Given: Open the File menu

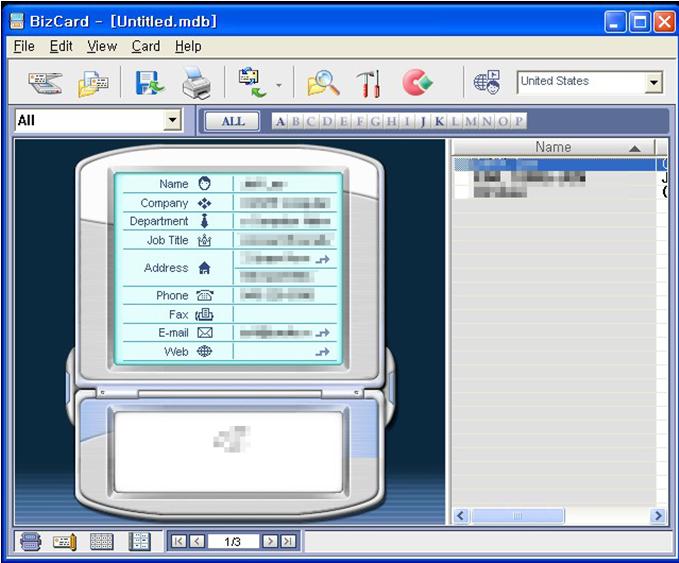Looking at the screenshot, I should tap(24, 46).
